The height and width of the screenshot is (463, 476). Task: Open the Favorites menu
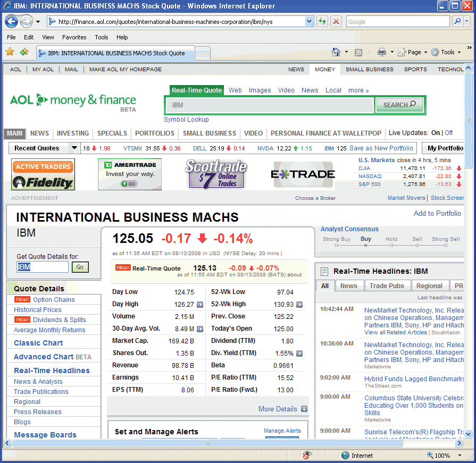pos(74,37)
